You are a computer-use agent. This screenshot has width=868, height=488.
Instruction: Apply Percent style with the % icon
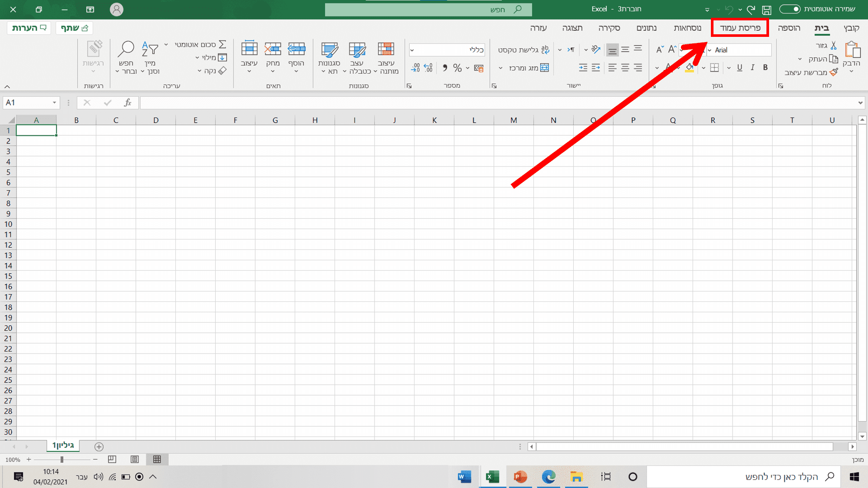(x=457, y=68)
